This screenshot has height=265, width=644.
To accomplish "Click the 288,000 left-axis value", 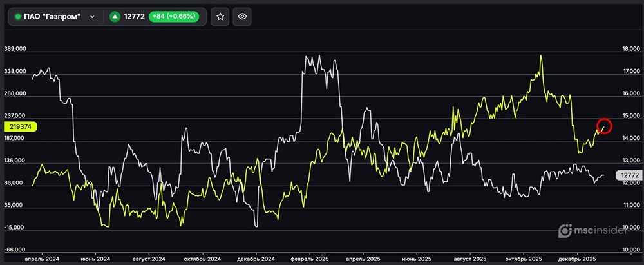I will [15, 93].
